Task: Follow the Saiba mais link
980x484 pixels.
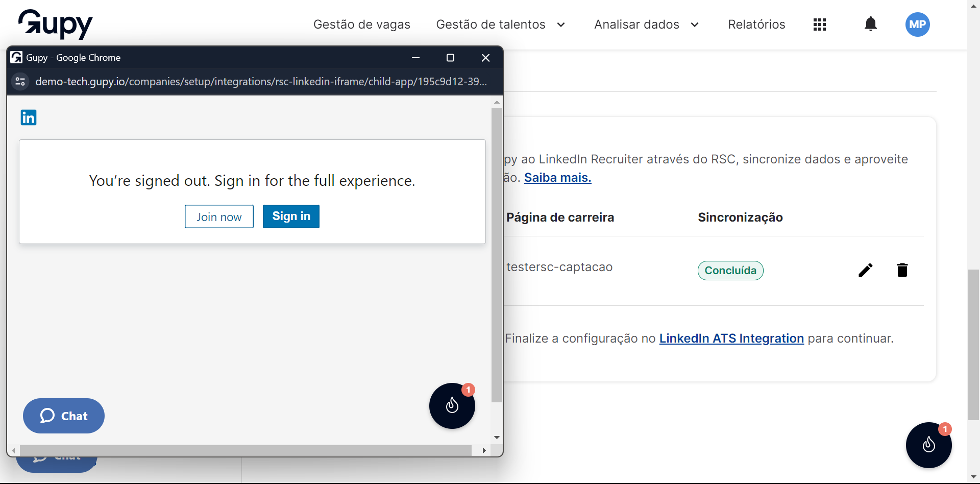Action: [558, 178]
